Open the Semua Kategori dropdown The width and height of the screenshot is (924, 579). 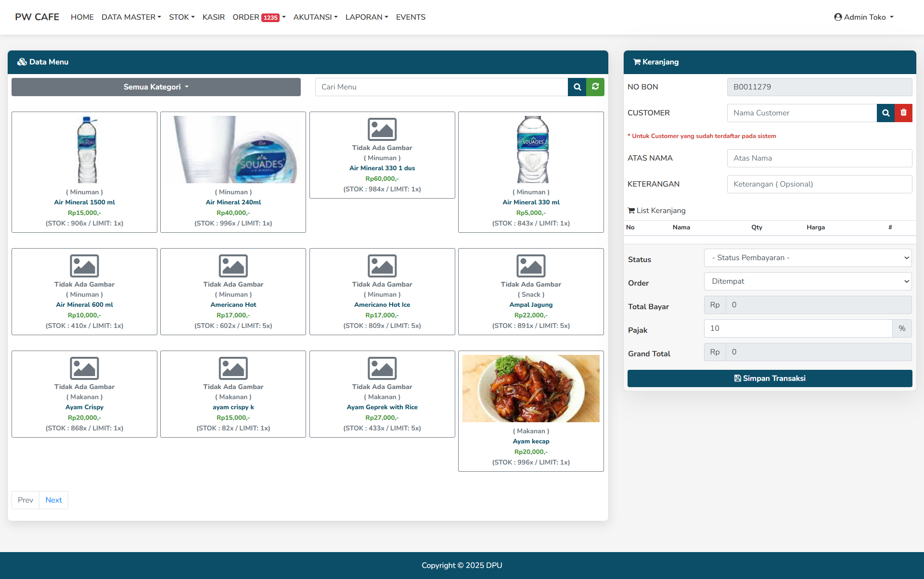pos(156,87)
